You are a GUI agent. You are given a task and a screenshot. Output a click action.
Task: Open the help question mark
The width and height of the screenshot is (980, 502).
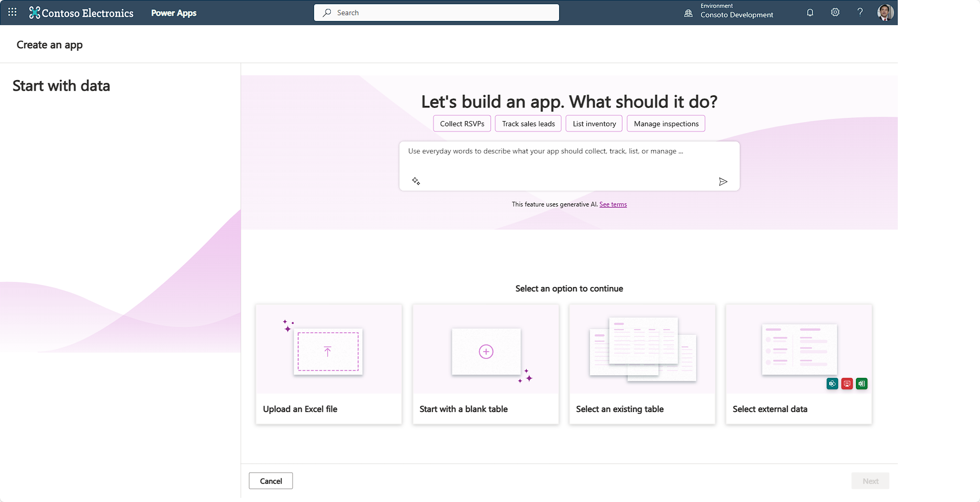coord(860,13)
